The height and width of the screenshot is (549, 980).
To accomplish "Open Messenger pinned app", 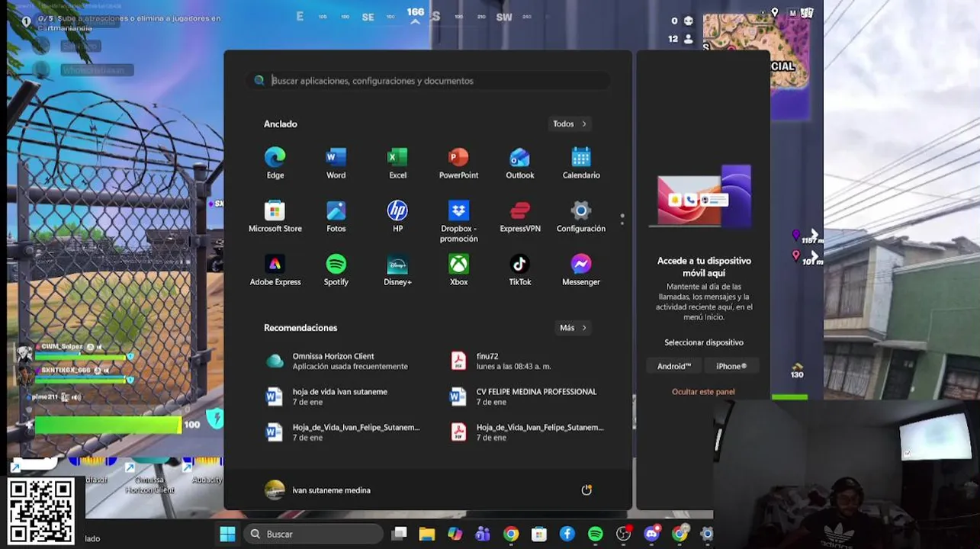I will 581,270.
